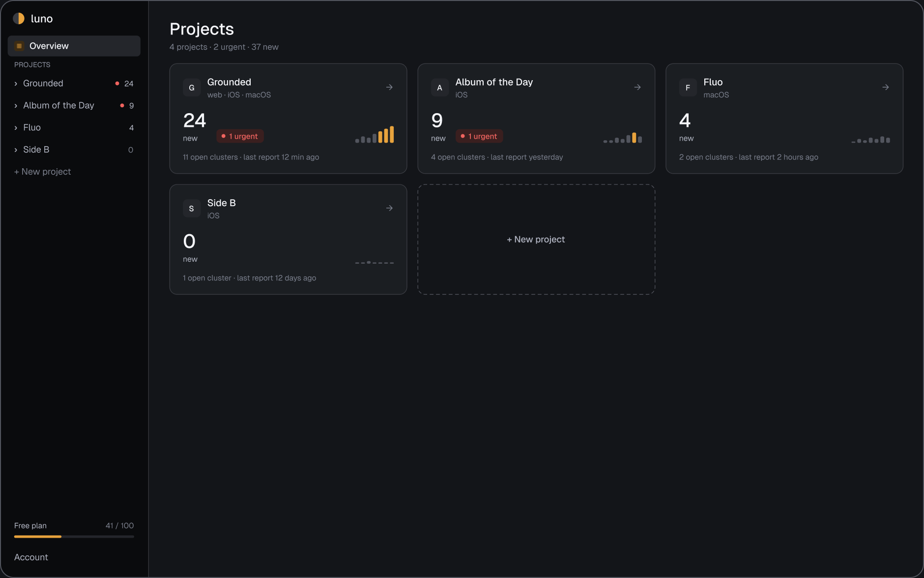The image size is (924, 578).
Task: Click '11 open clusters · last report 12 min ago'
Action: click(251, 157)
